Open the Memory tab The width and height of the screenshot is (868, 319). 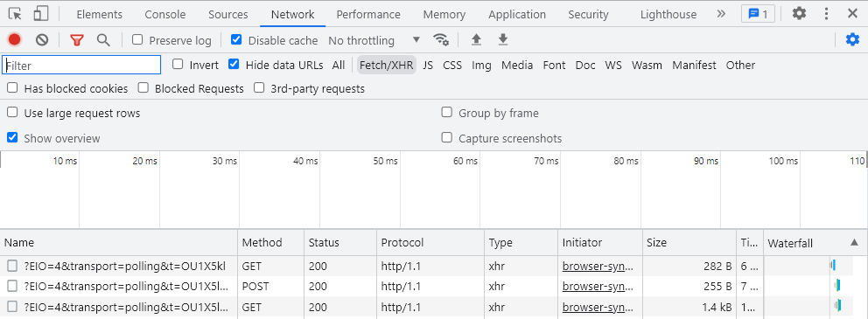click(444, 14)
